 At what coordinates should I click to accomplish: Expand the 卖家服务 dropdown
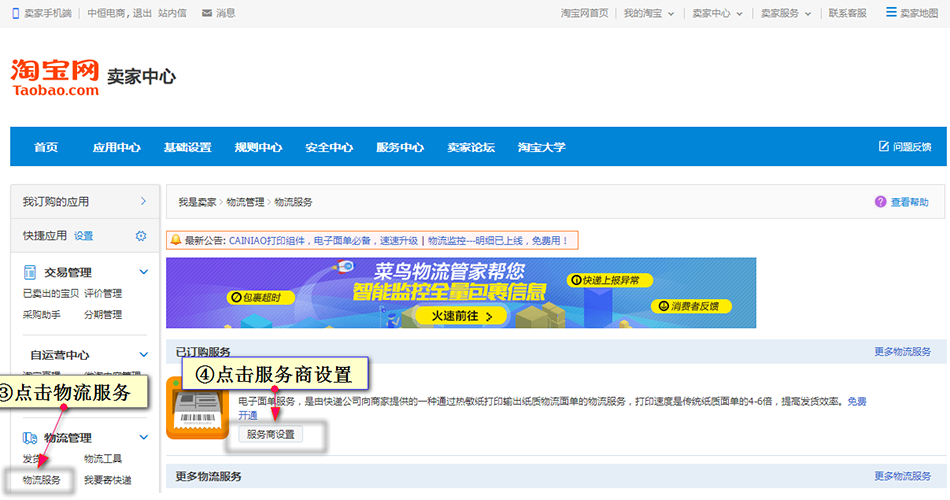pos(808,13)
